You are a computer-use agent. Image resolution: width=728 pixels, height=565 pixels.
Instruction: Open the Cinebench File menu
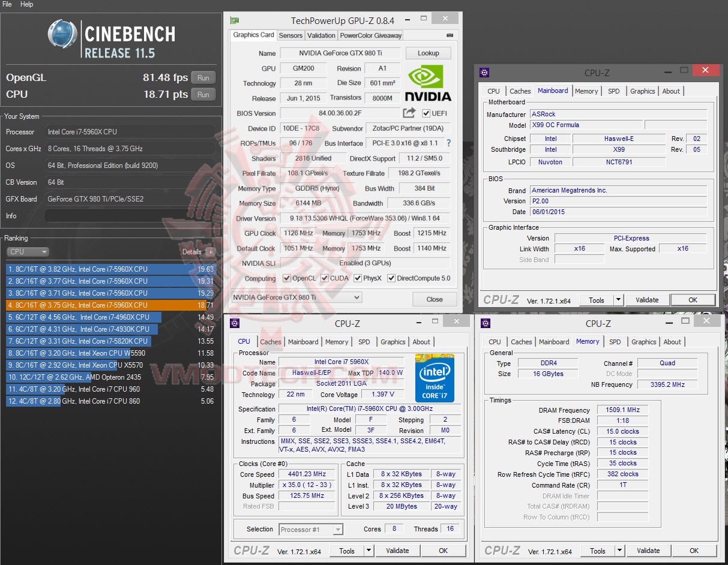[x=7, y=4]
